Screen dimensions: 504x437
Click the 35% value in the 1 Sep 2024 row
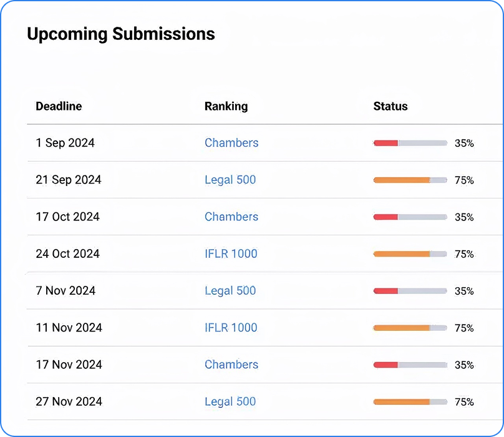464,143
